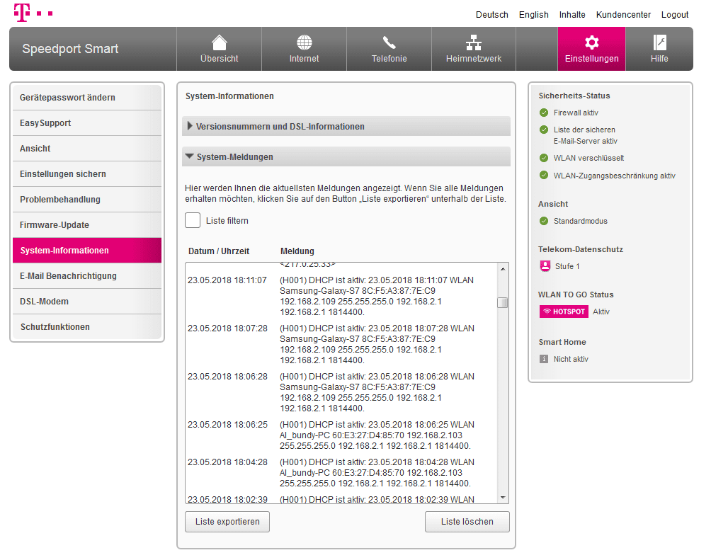Click the Standardmodus check icon
728x560 pixels.
pos(544,221)
